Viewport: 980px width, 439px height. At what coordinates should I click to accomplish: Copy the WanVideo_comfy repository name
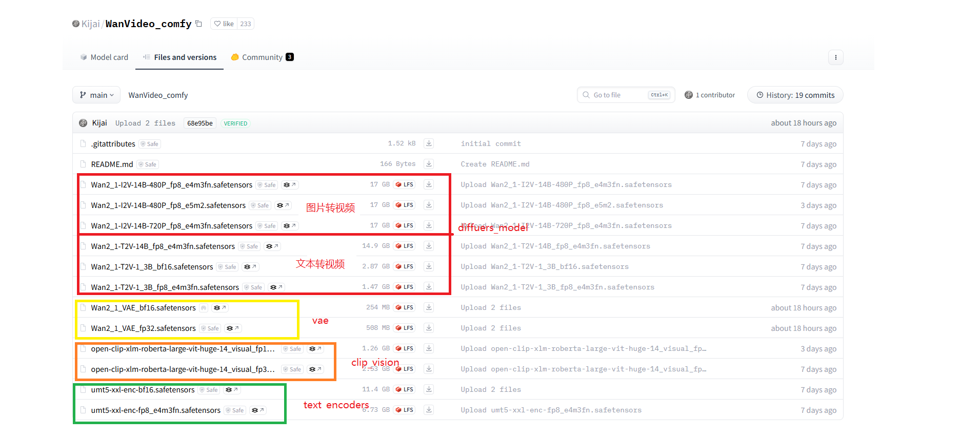(x=199, y=24)
